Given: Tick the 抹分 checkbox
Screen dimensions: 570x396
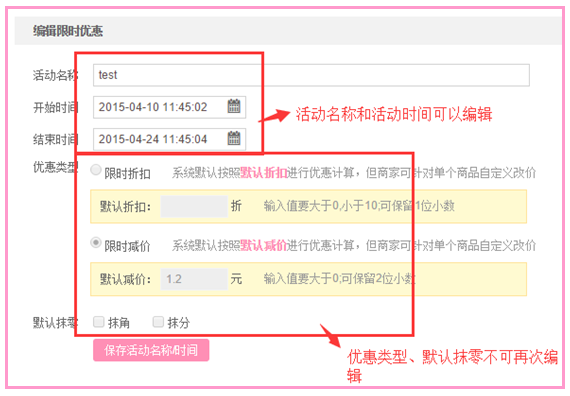Looking at the screenshot, I should pyautogui.click(x=158, y=321).
